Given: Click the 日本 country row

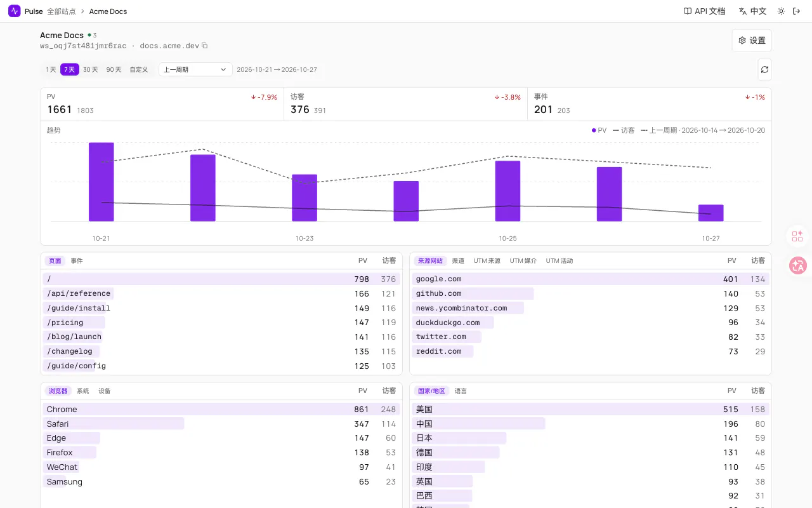Looking at the screenshot, I should point(591,438).
